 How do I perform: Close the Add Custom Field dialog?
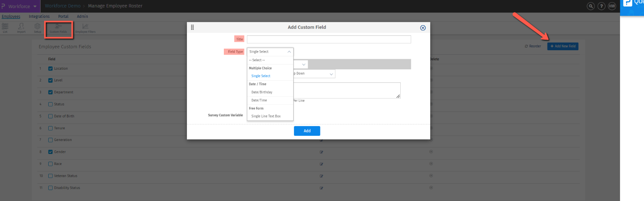tap(423, 28)
